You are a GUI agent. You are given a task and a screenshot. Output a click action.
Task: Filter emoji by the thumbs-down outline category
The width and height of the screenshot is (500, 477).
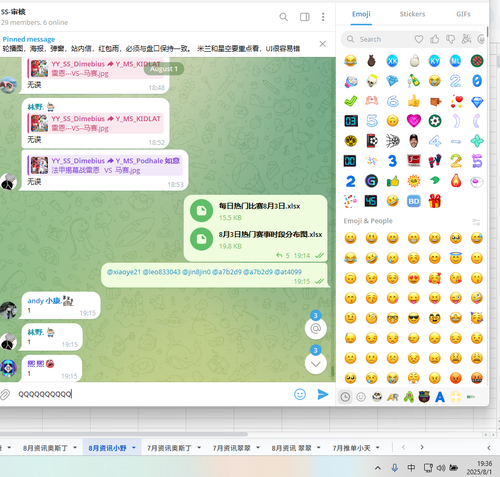point(450,39)
